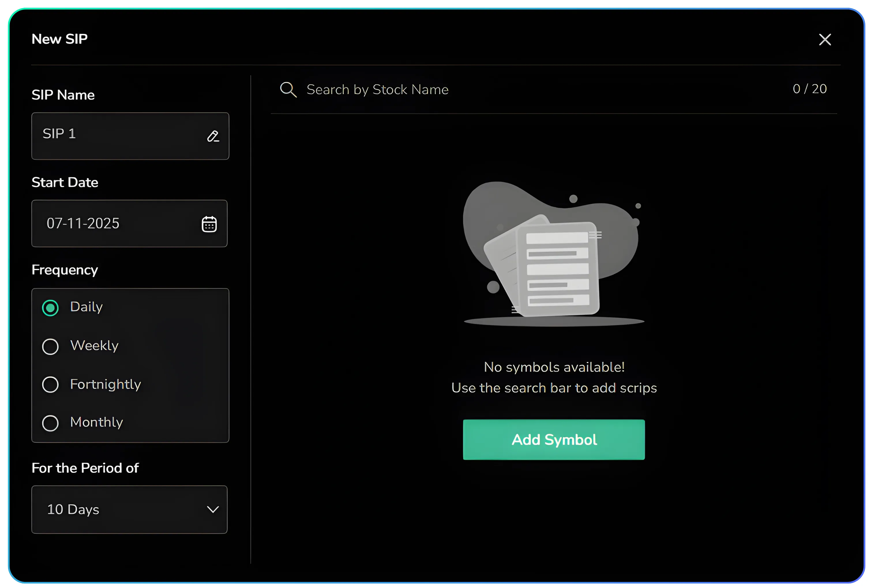Click the For the Period of label

85,468
